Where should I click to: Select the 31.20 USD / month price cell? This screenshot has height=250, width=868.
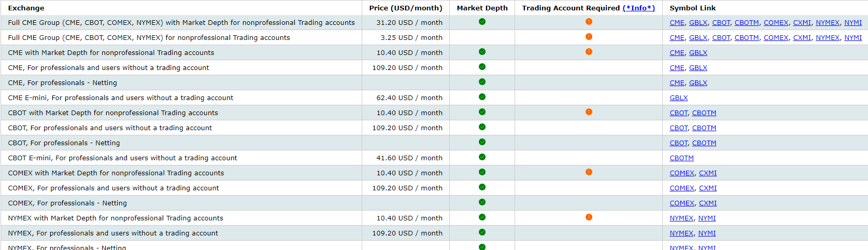(409, 23)
